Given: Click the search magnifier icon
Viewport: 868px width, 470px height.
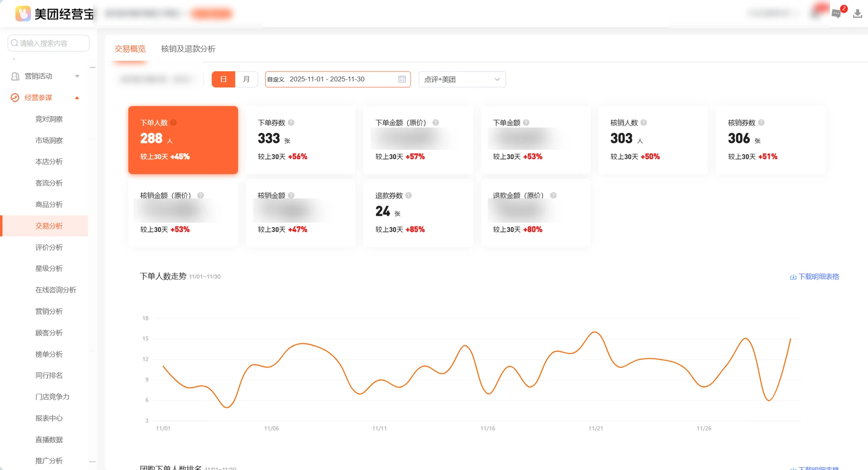Looking at the screenshot, I should [x=14, y=43].
